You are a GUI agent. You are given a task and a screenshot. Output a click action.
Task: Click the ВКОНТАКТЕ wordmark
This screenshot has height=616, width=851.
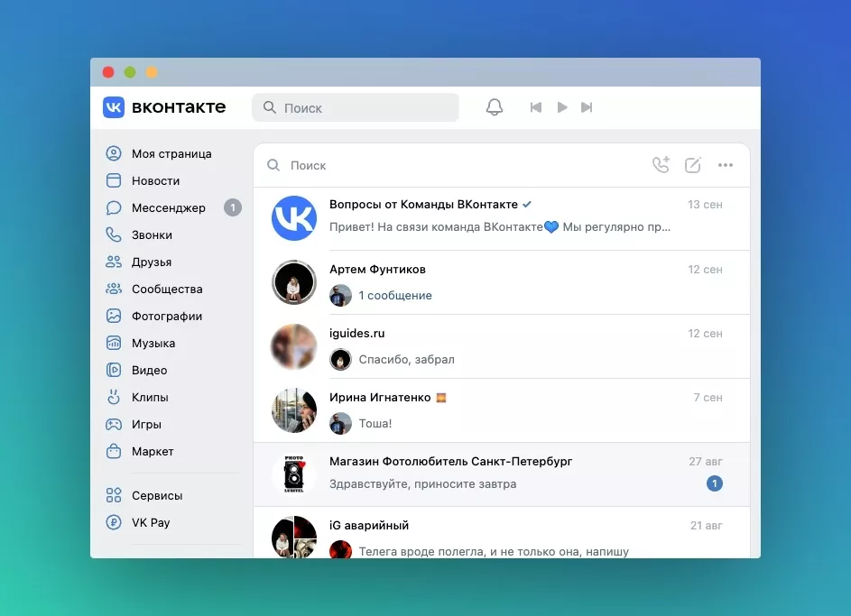(x=179, y=107)
